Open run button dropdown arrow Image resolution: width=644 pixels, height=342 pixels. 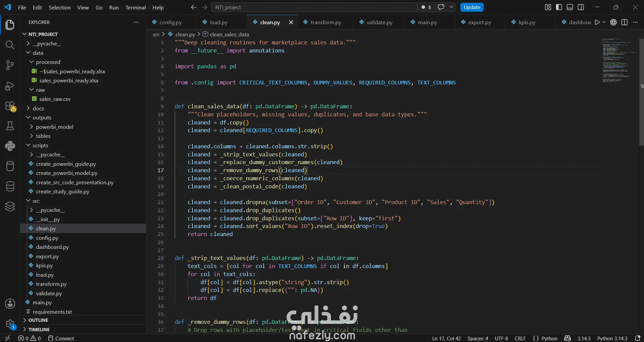604,22
